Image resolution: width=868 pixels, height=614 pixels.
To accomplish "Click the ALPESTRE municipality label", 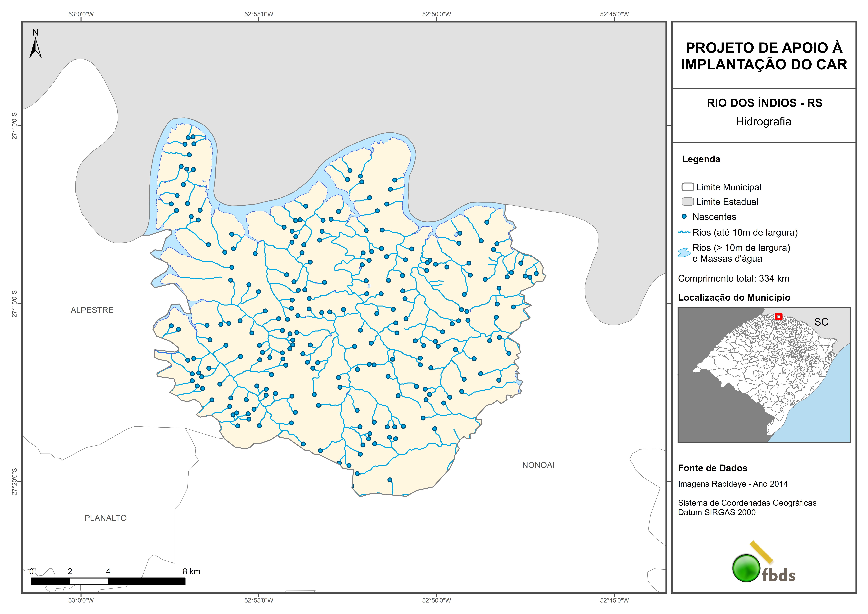I will pyautogui.click(x=92, y=310).
